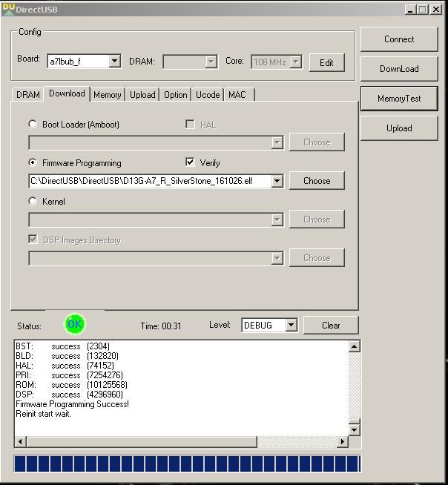Select the Boot Loader (Amboot) radio button
Screen dimensions: 448x485
tap(33, 125)
